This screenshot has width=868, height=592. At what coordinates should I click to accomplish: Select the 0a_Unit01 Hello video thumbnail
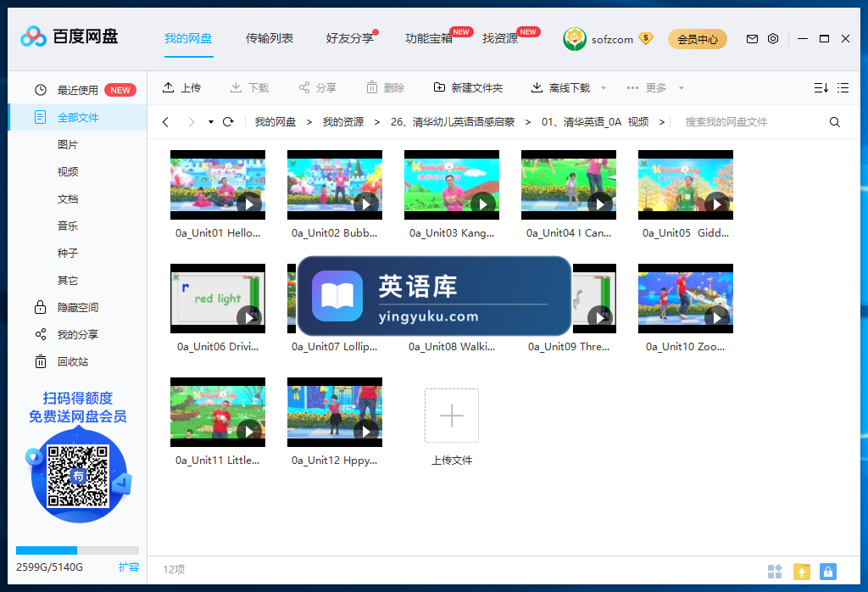point(218,185)
